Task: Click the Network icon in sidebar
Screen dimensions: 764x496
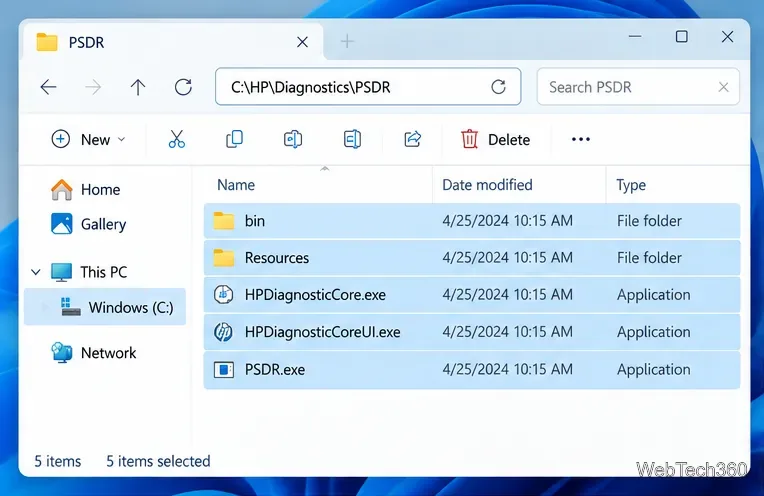Action: pos(62,352)
